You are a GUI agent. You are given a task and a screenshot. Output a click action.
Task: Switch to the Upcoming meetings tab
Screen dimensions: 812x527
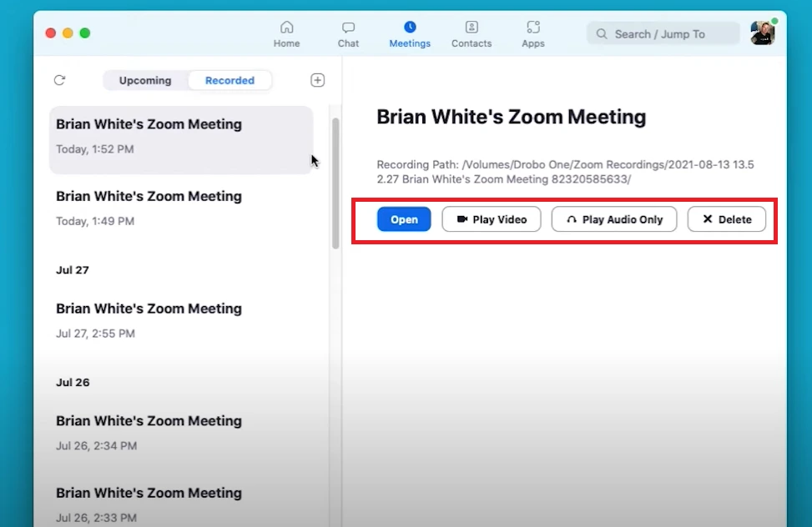click(144, 80)
